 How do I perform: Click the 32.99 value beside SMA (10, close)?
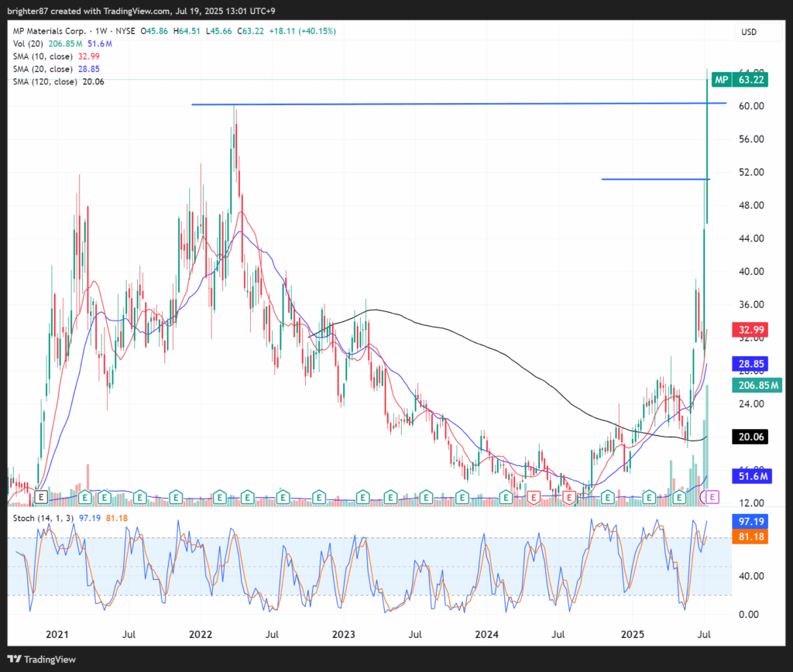click(88, 57)
